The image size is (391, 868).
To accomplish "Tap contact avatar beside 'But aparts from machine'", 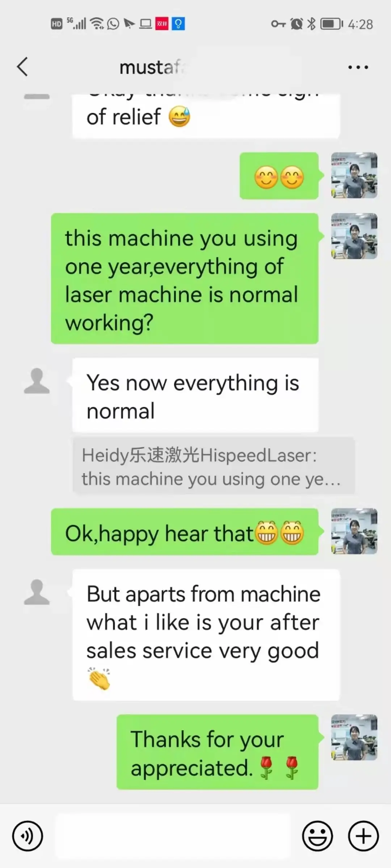I will pyautogui.click(x=37, y=592).
